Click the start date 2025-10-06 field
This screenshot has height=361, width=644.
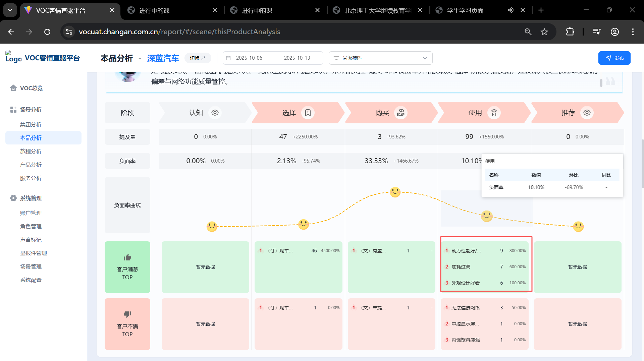point(249,58)
